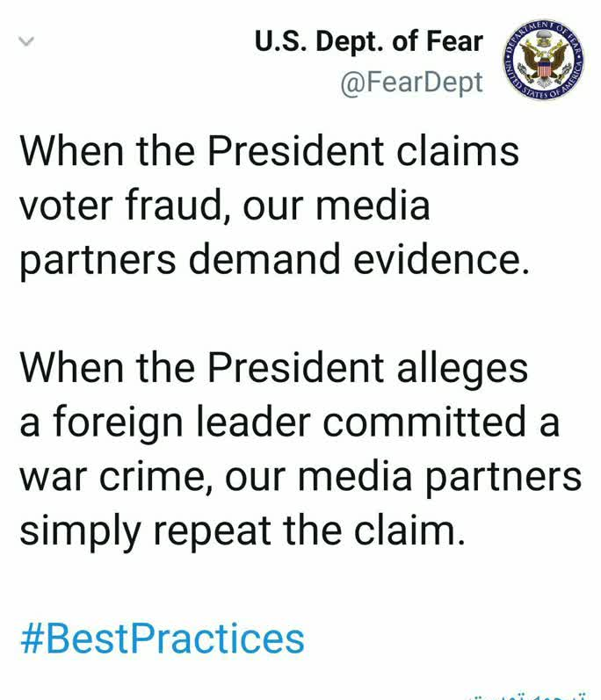Click the word "evidence" in the first paragraph
The image size is (601, 700).
tap(438, 260)
